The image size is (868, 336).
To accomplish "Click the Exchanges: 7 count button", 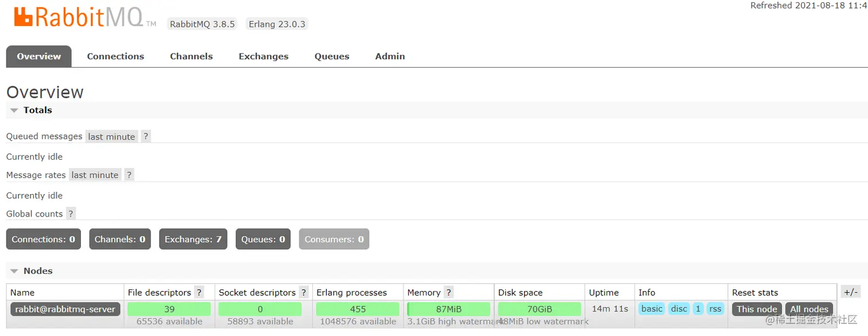I will click(x=193, y=240).
